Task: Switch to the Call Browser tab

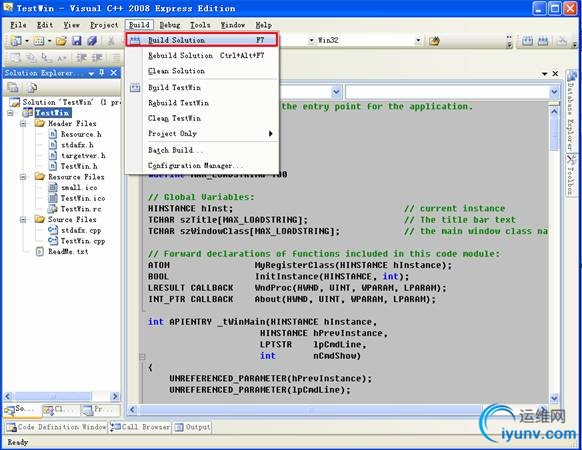Action: pos(140,427)
